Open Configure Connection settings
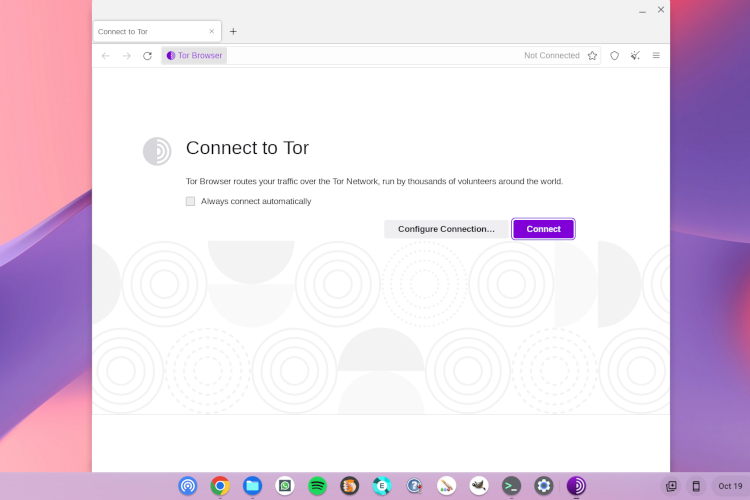The height and width of the screenshot is (500, 750). pyautogui.click(x=446, y=229)
